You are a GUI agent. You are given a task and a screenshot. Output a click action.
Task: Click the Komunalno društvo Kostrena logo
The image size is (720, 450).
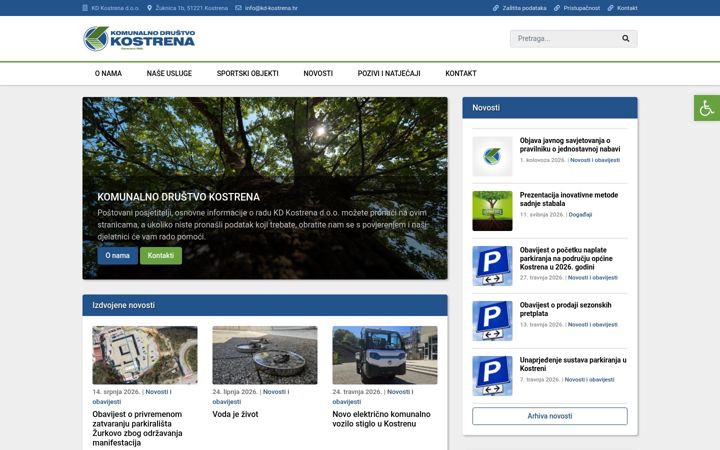[139, 39]
